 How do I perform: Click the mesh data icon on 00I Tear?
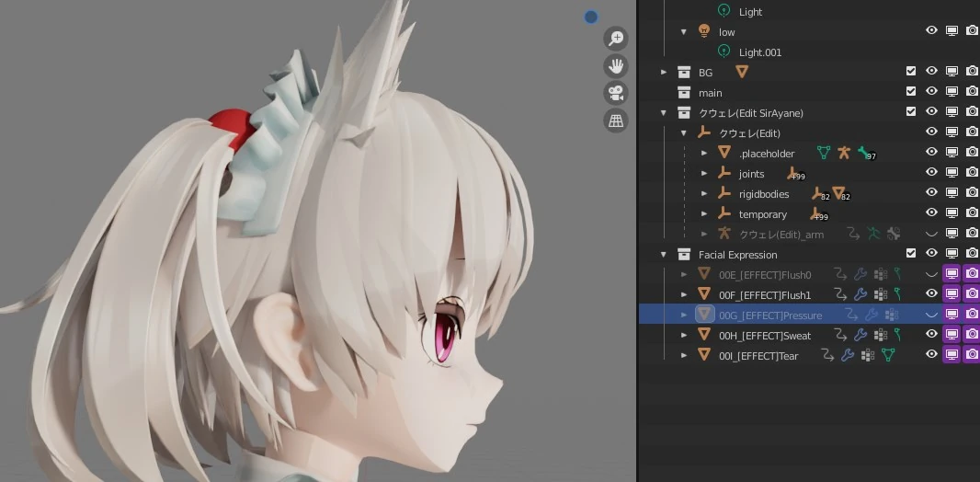coord(887,355)
